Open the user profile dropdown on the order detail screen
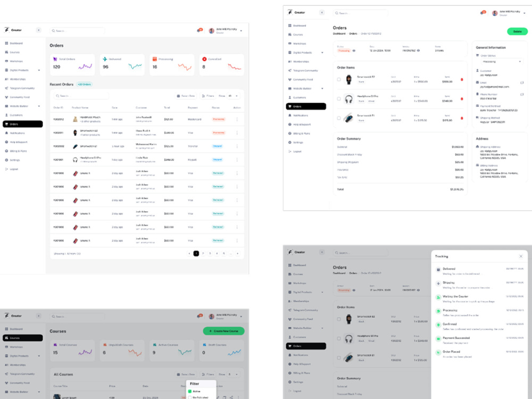This screenshot has height=399, width=532. [x=525, y=13]
